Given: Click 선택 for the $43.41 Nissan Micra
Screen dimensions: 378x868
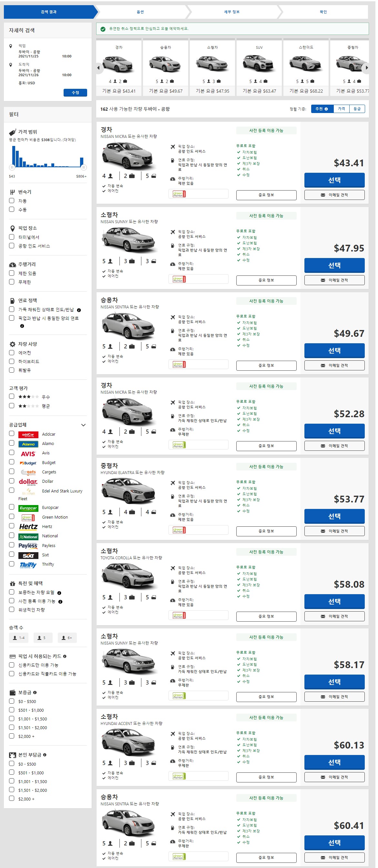Looking at the screenshot, I should [334, 180].
